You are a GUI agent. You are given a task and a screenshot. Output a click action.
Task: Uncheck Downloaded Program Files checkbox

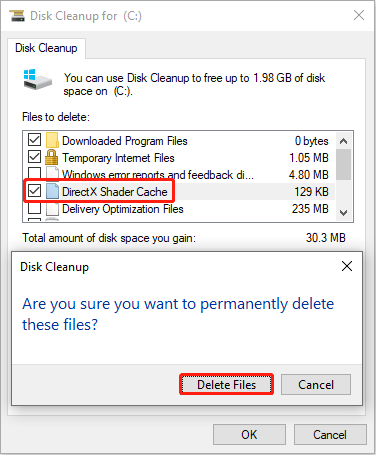coord(34,140)
